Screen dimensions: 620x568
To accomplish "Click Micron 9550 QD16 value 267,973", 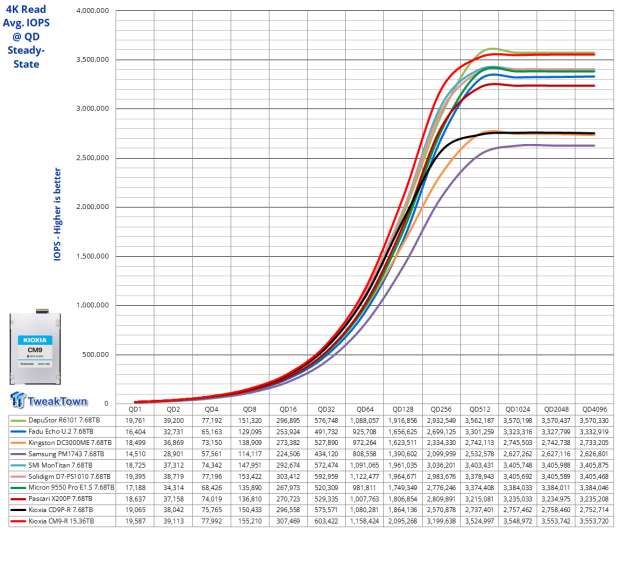I will click(288, 488).
